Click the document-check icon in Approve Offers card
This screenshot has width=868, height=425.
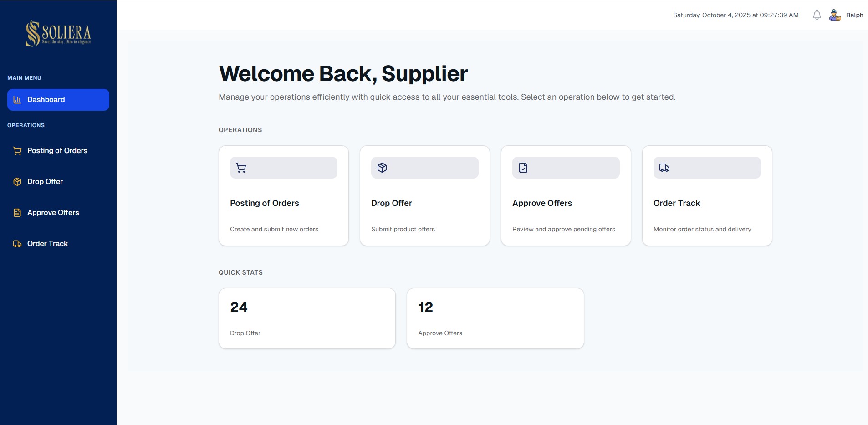coord(523,168)
